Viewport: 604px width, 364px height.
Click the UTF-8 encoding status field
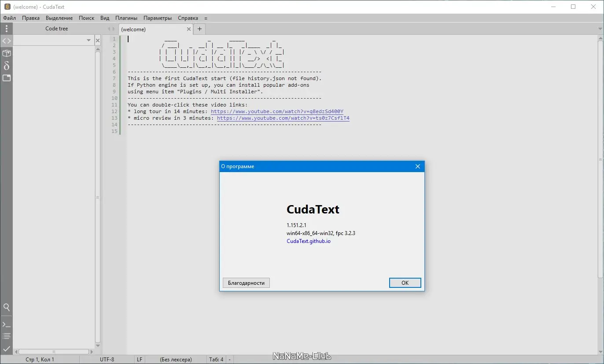107,360
